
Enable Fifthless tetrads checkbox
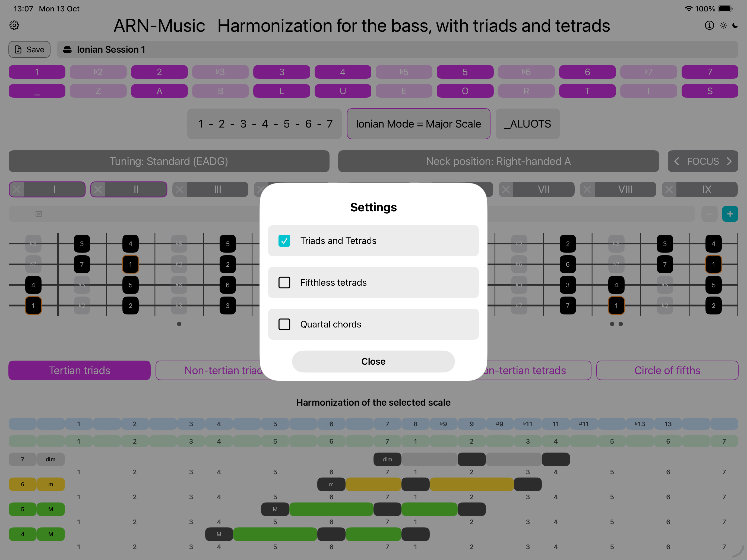(284, 282)
